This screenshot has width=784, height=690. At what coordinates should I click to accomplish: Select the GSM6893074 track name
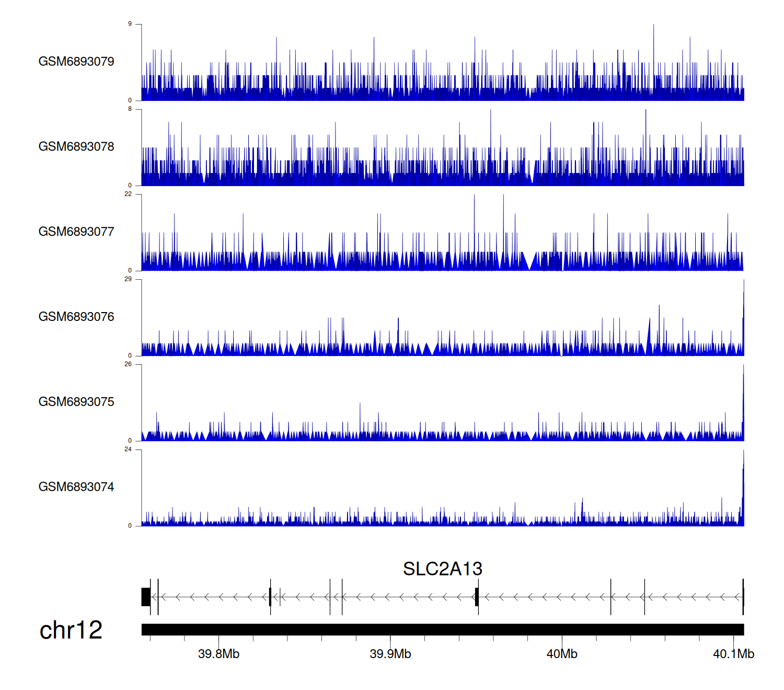[76, 487]
